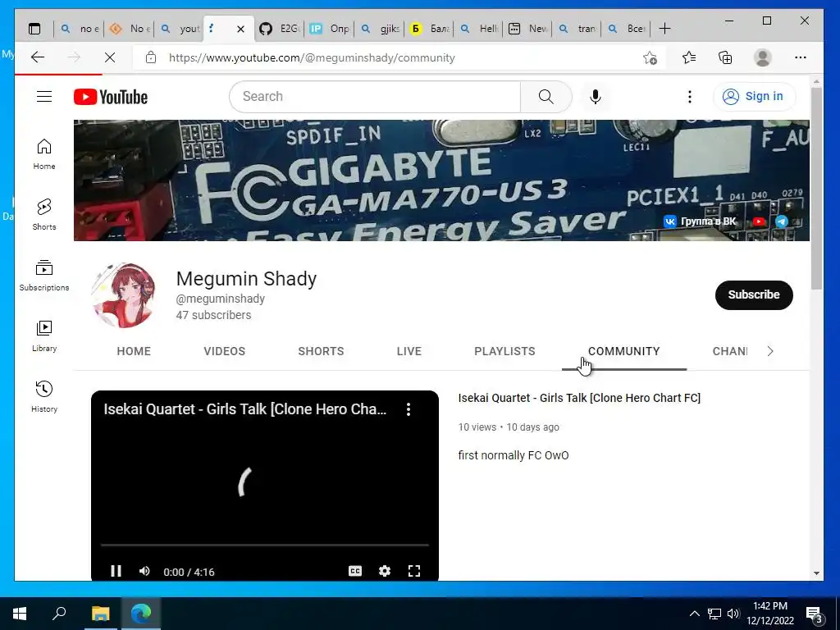Click the Megumin Shady channel avatar
This screenshot has width=840, height=630.
pos(124,295)
